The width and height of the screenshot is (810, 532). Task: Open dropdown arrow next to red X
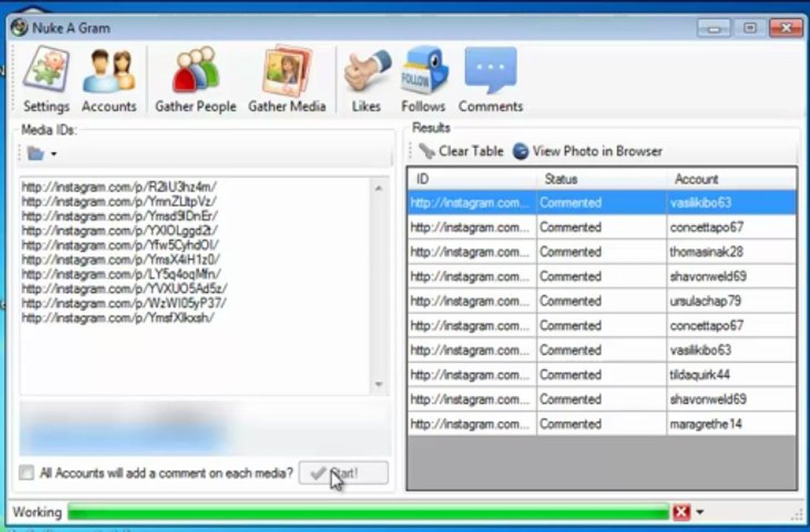pyautogui.click(x=699, y=512)
